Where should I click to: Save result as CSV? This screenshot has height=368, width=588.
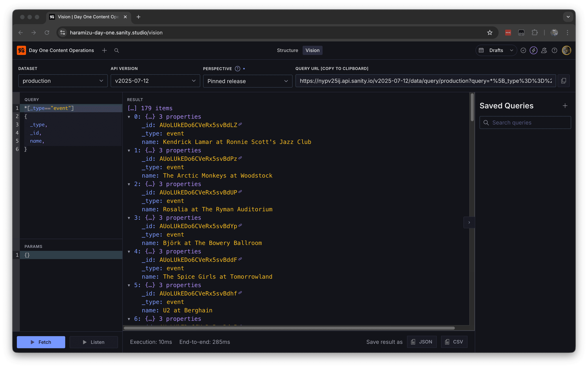[x=454, y=342]
